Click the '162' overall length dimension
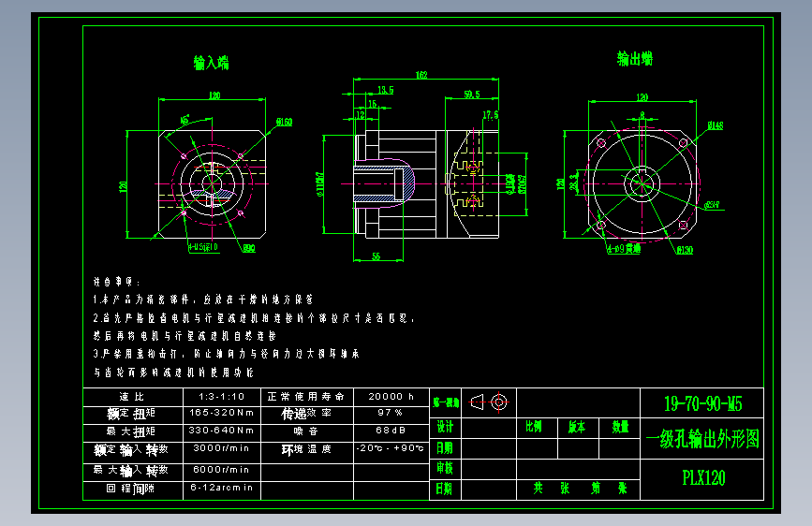 [x=421, y=75]
